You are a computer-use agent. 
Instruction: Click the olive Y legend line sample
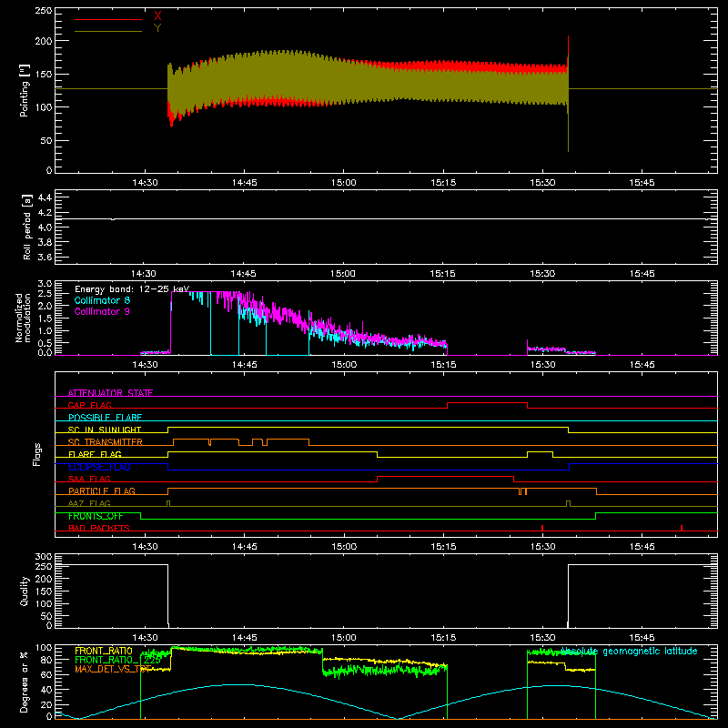coord(108,31)
